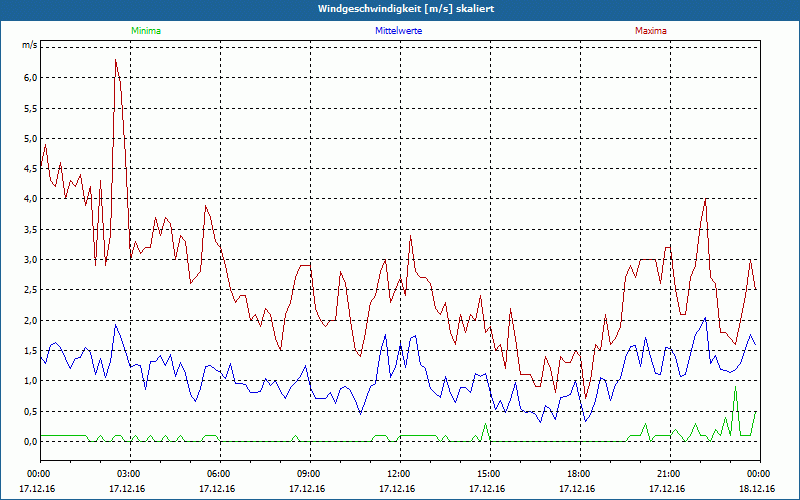Click the 18.12.16 date label
Screen dimensions: 800x500
tap(757, 489)
